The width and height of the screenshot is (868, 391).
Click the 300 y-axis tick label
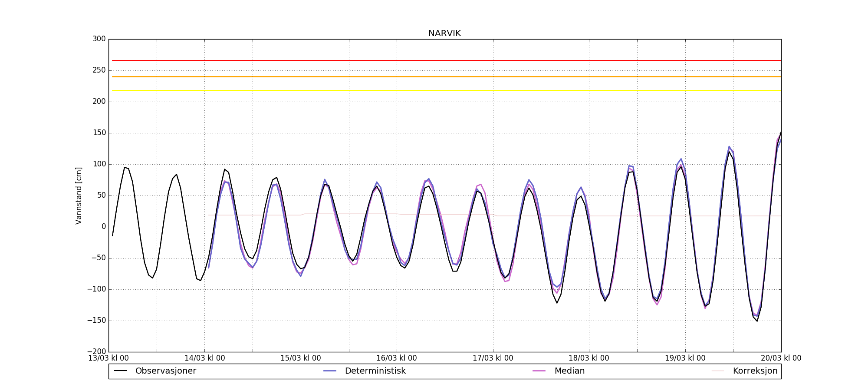coord(99,39)
